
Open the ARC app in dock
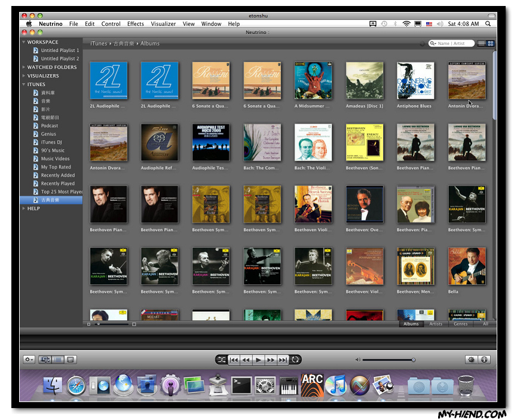click(312, 384)
